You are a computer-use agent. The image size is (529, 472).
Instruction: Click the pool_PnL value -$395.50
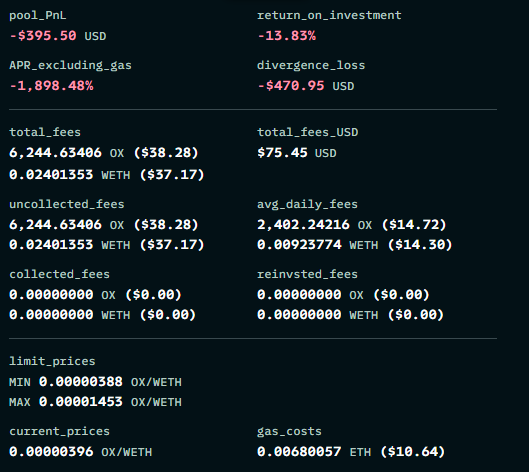[43, 35]
